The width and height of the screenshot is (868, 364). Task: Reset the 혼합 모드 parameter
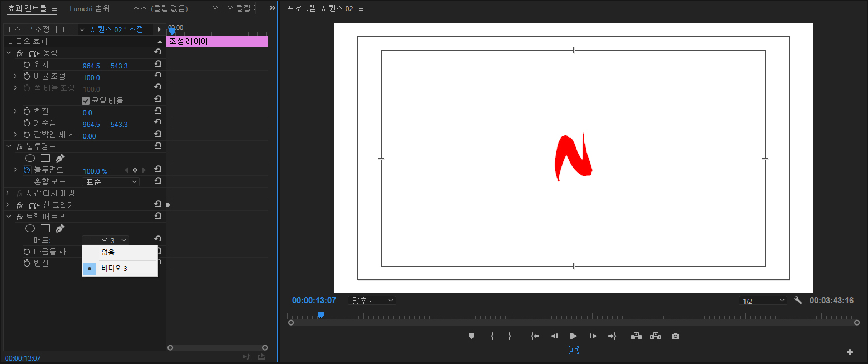[x=158, y=181]
